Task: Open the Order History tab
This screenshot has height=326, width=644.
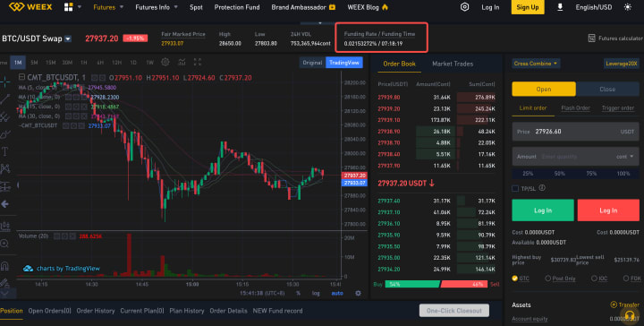Action: click(x=96, y=311)
